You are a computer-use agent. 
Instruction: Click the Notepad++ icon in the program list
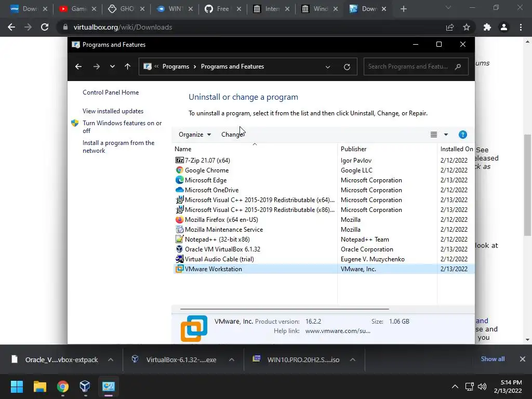[x=179, y=239]
